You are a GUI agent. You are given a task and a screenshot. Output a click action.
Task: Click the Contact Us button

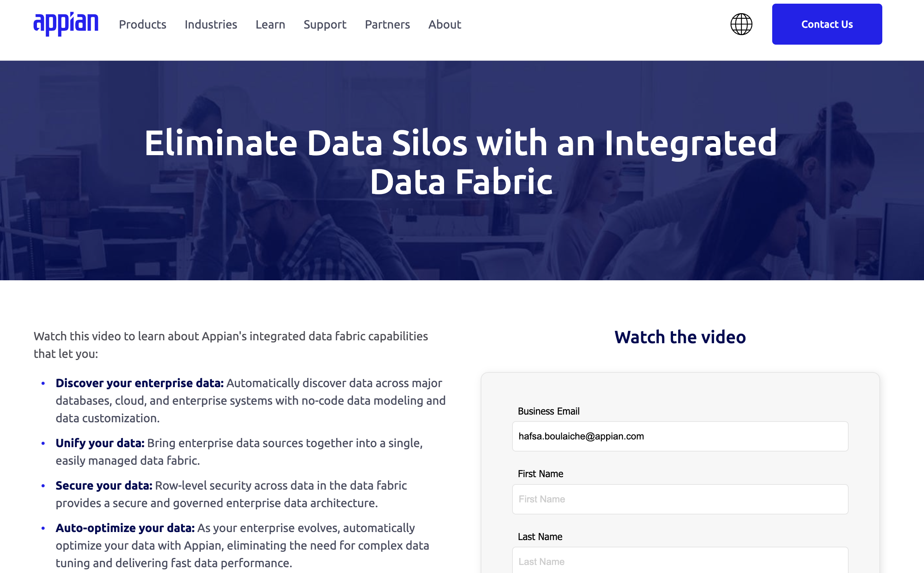tap(827, 24)
